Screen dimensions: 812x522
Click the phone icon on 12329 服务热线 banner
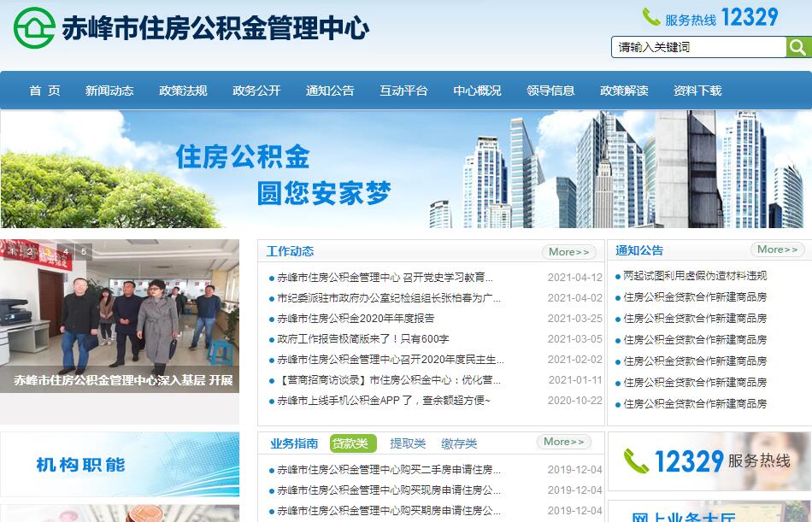point(635,461)
